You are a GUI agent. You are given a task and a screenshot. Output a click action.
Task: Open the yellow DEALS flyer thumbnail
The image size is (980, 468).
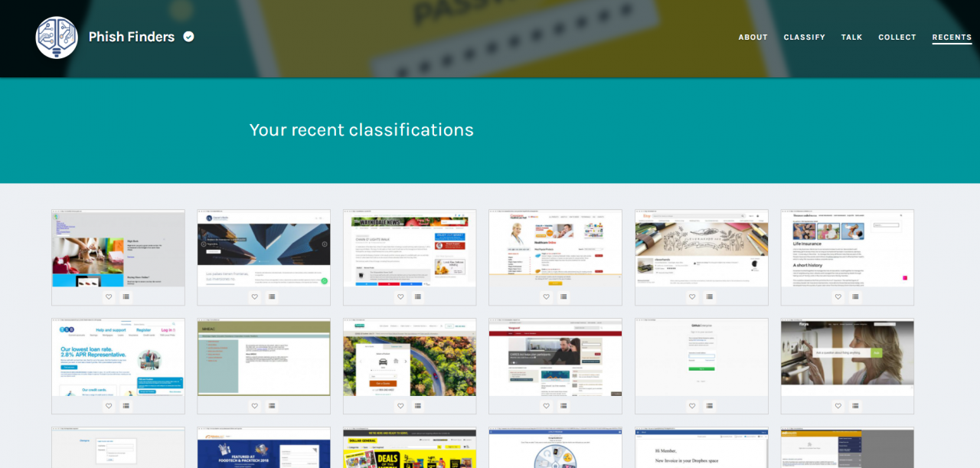coord(410,448)
